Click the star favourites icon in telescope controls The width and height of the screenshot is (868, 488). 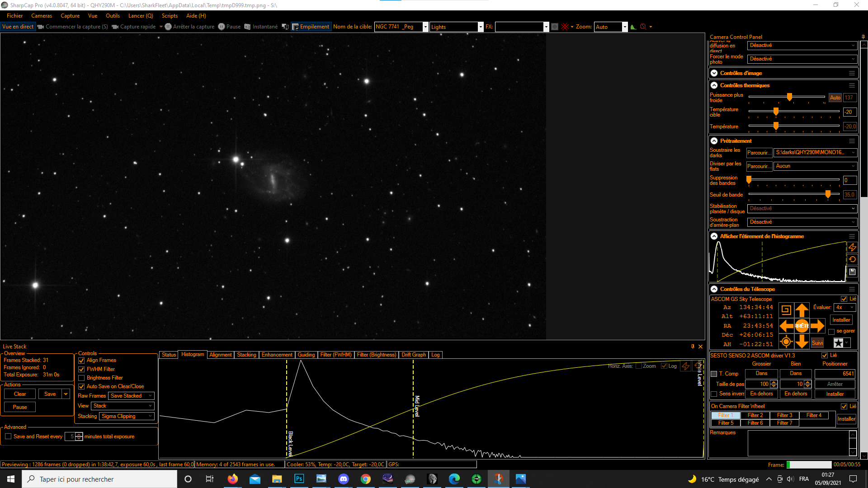coord(839,343)
